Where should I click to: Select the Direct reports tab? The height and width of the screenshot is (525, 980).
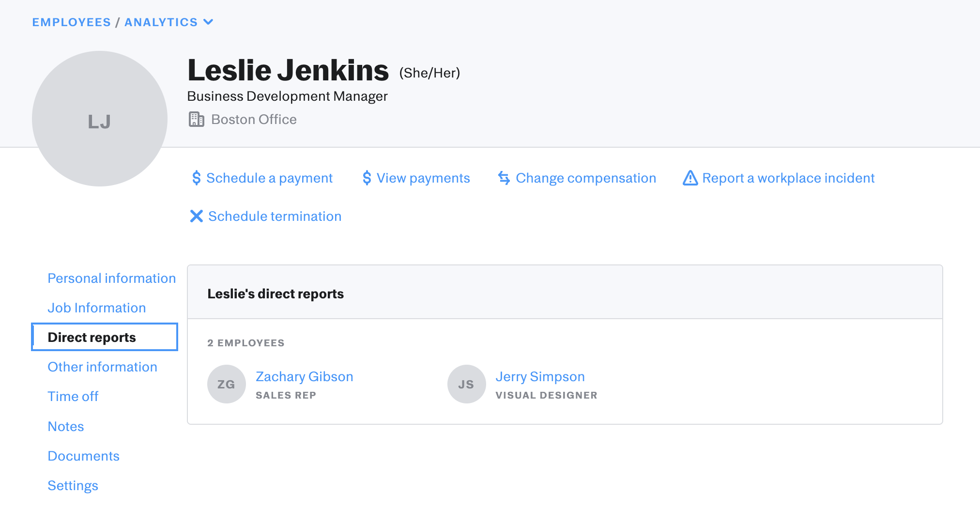tap(92, 338)
